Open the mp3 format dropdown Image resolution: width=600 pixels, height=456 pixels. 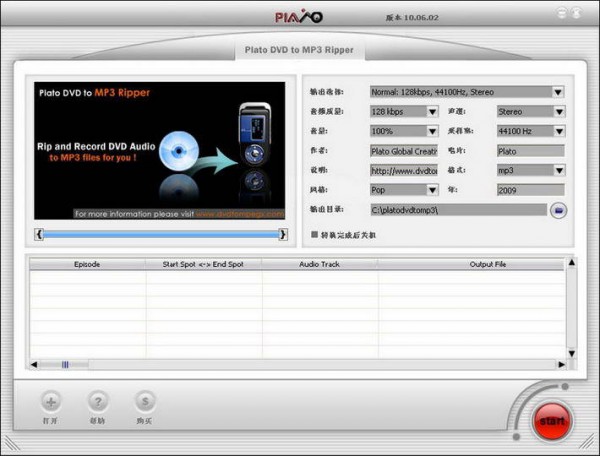coord(558,170)
